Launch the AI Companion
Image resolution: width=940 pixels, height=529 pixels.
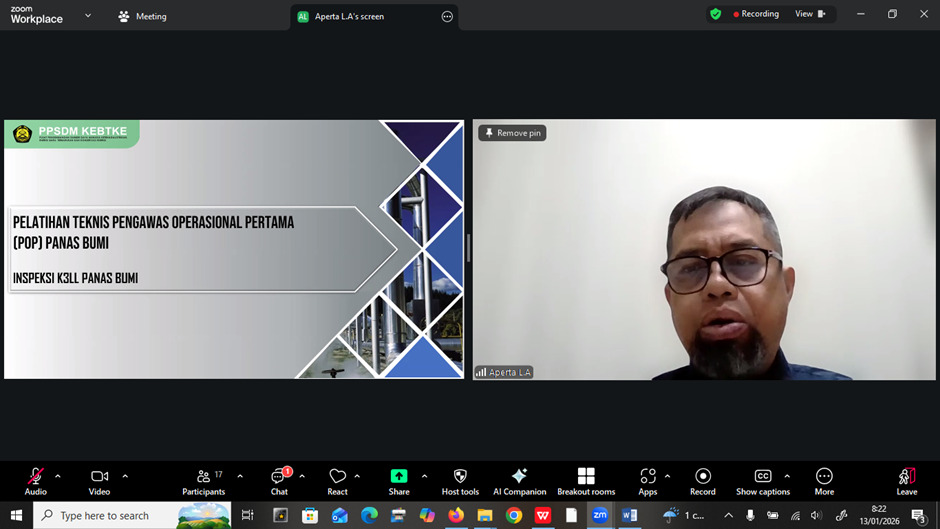[x=519, y=480]
